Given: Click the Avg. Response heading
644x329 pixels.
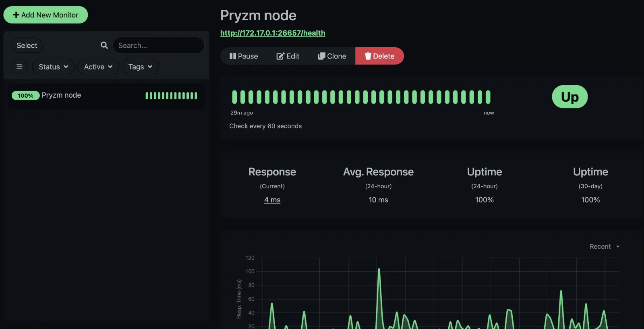Looking at the screenshot, I should tap(378, 172).
